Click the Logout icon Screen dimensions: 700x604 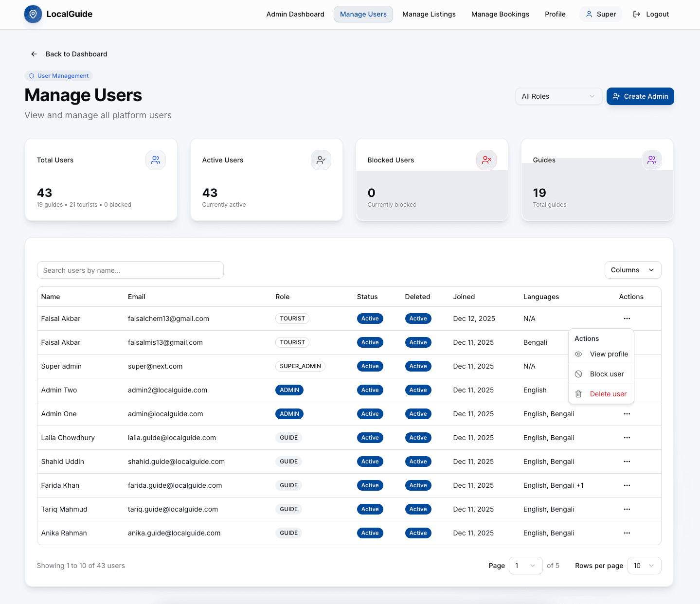(636, 14)
